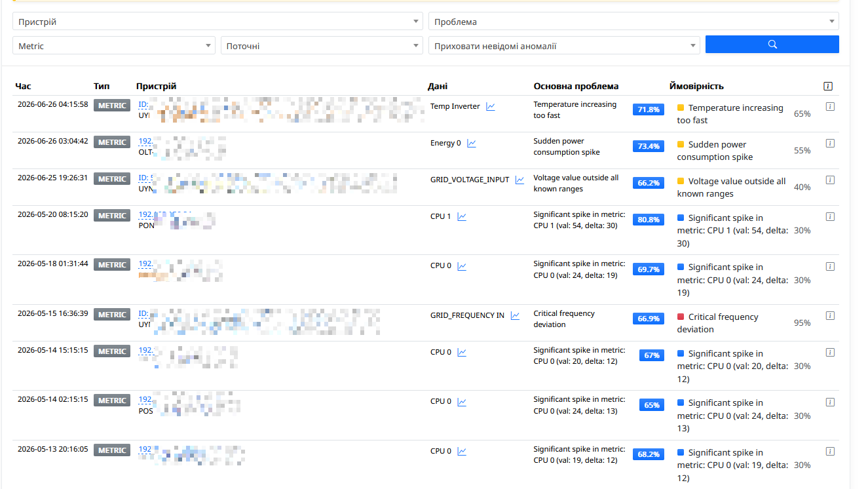Click the 95% value in frequency row
The height and width of the screenshot is (489, 868).
[802, 323]
